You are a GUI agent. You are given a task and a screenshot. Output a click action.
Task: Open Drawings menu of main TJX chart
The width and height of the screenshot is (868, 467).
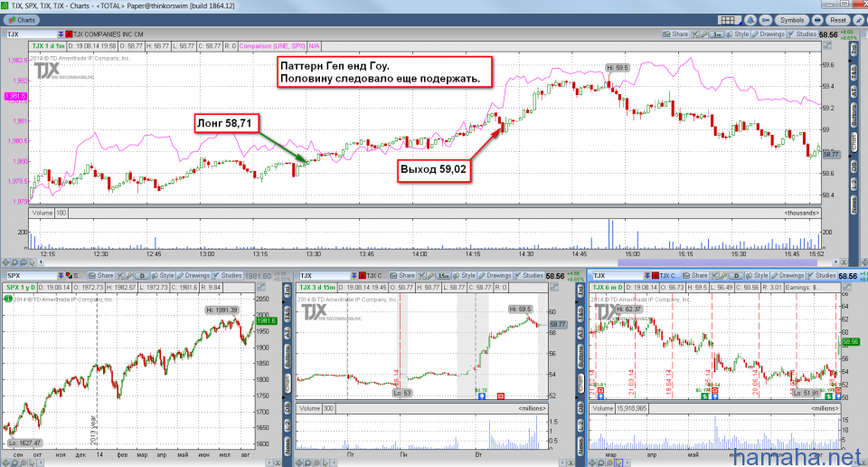pos(769,33)
